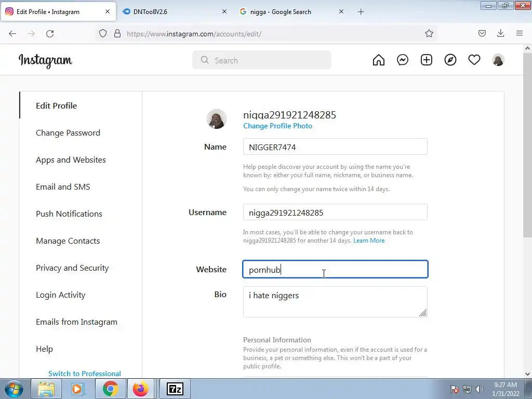View site security padlock info
Screen dimensions: 532x399
click(x=117, y=34)
